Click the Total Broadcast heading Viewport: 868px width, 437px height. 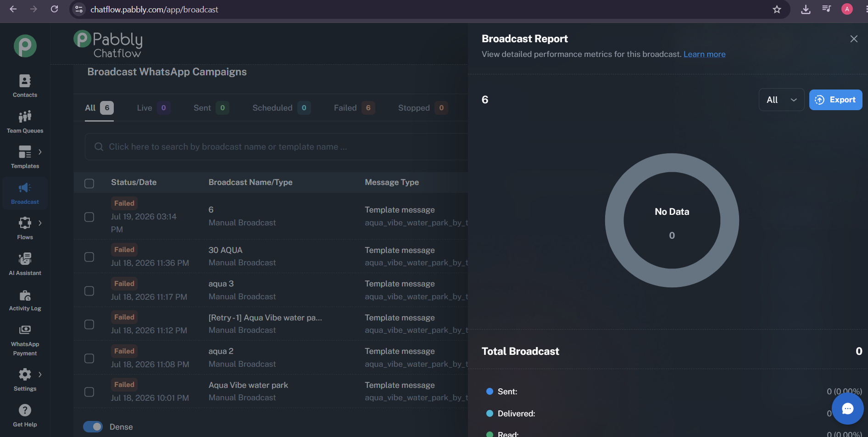[x=520, y=351]
